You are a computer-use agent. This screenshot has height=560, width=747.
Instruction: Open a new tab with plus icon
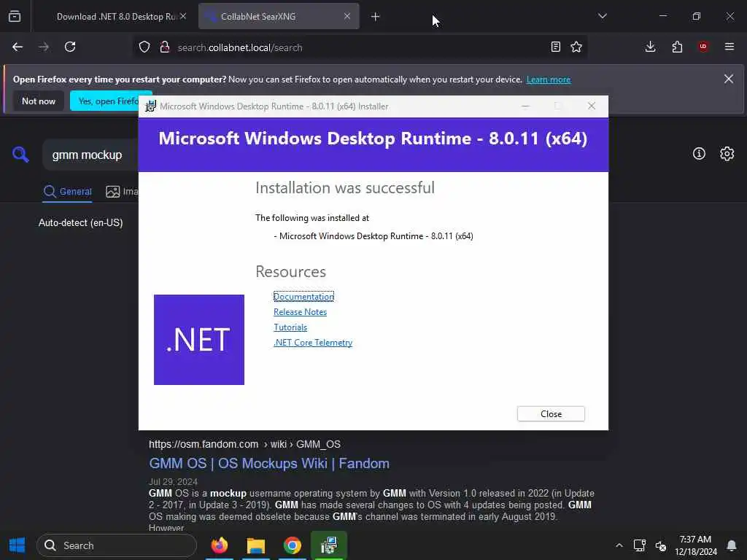click(x=376, y=17)
